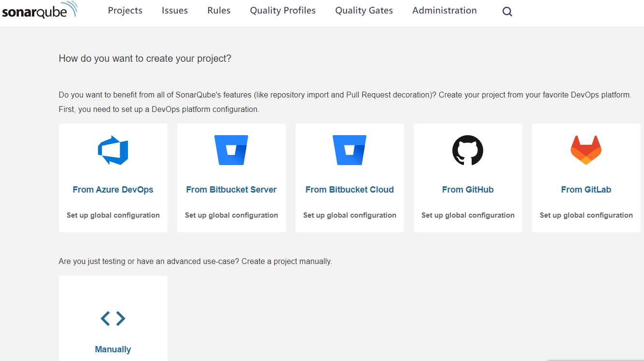Open Quality Gates section
644x361 pixels.
[x=364, y=11]
